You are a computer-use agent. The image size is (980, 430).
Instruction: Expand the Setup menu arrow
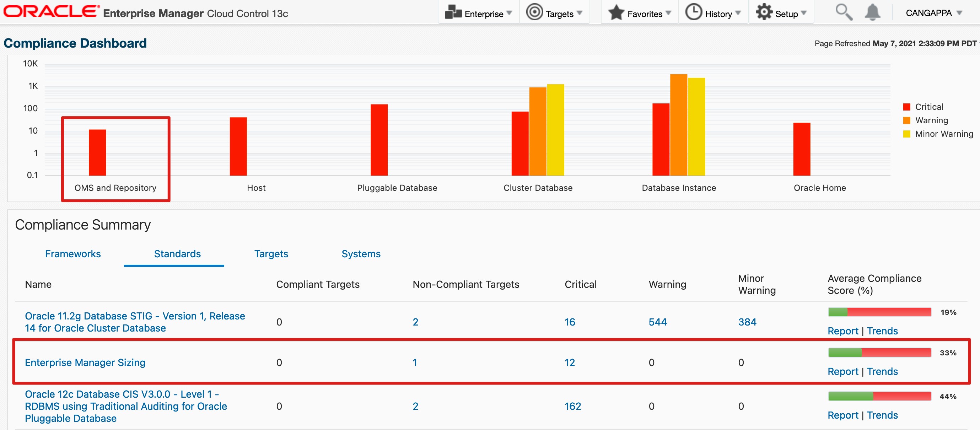[804, 13]
